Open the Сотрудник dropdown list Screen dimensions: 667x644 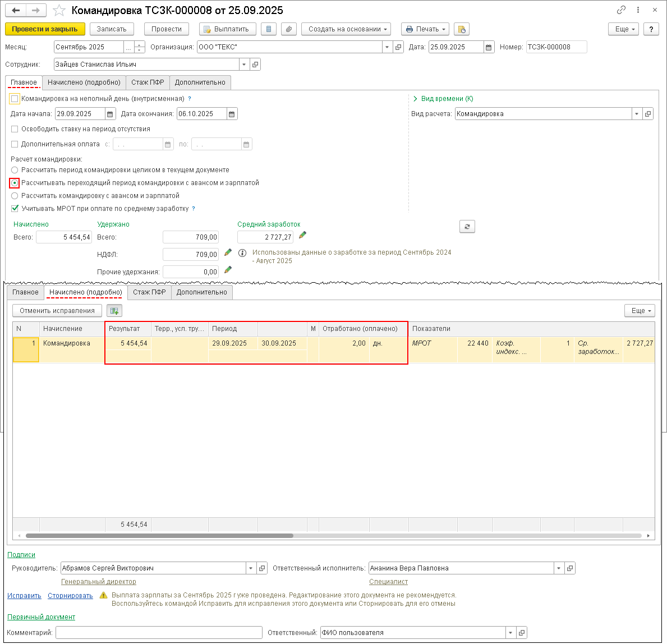244,65
